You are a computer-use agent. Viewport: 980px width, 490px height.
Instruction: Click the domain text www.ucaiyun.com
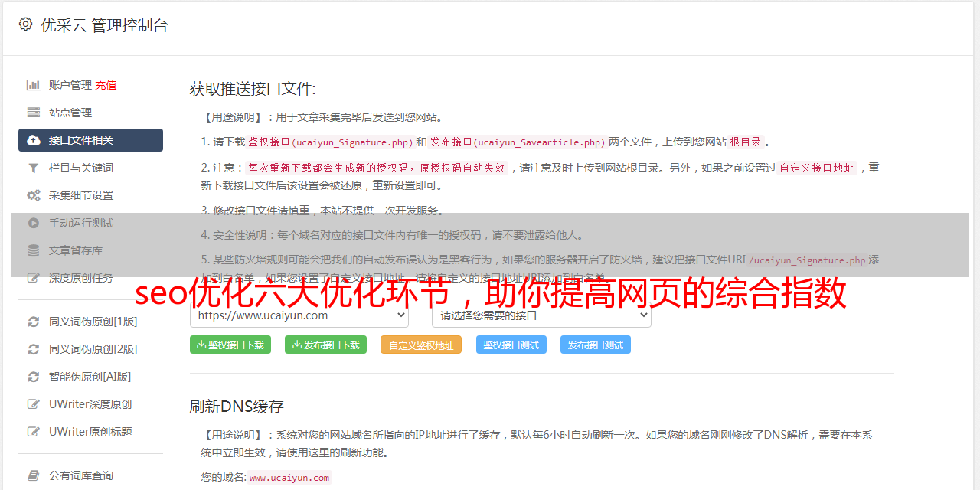click(289, 478)
